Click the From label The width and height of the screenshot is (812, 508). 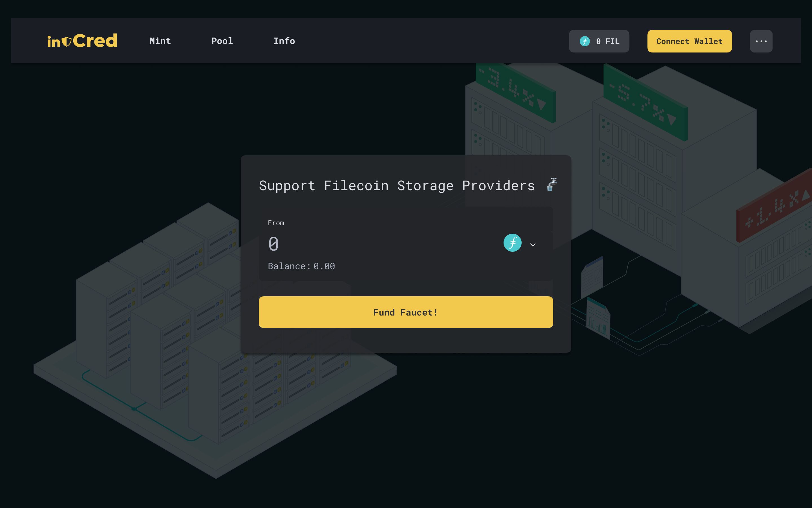(x=276, y=223)
